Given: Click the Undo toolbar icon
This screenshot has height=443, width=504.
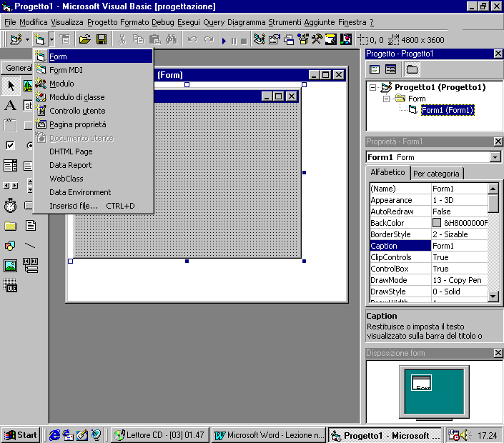Looking at the screenshot, I should [x=192, y=40].
